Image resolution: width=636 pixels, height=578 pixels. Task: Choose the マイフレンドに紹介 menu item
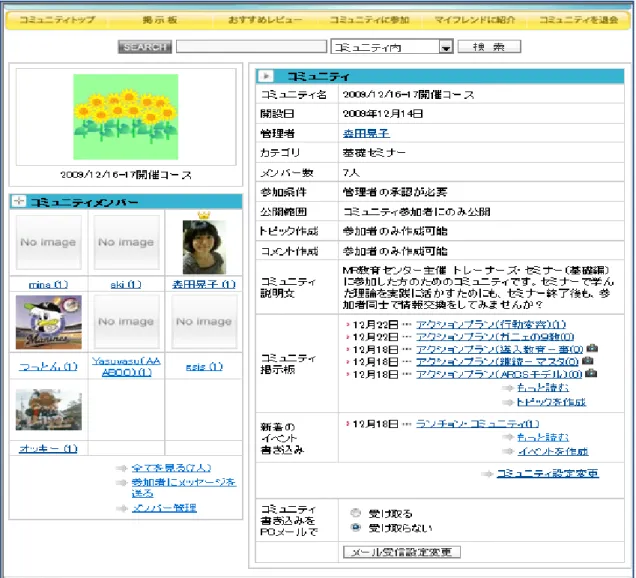coord(475,19)
